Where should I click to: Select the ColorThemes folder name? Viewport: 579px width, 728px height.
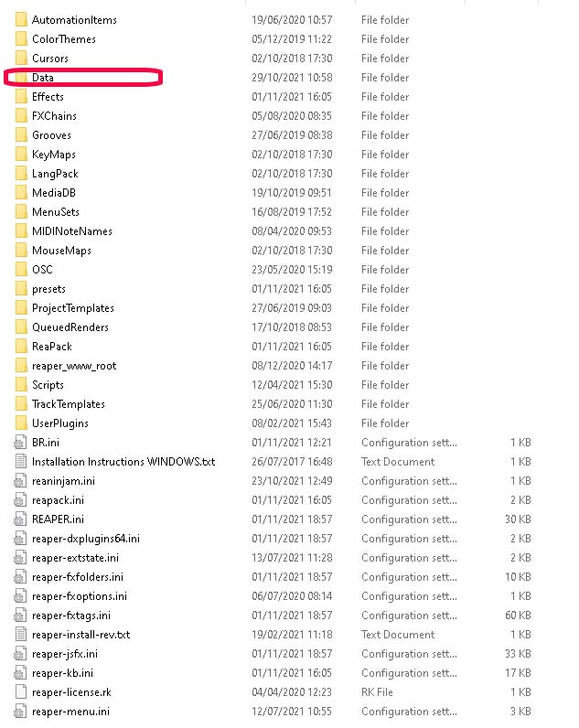[x=64, y=39]
